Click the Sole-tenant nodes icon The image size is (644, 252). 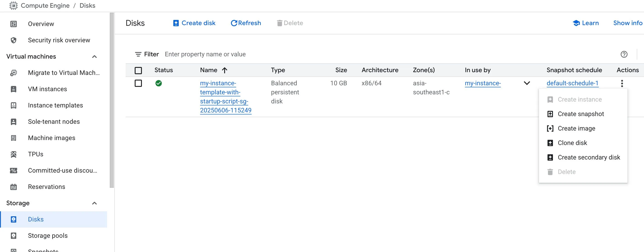point(14,122)
